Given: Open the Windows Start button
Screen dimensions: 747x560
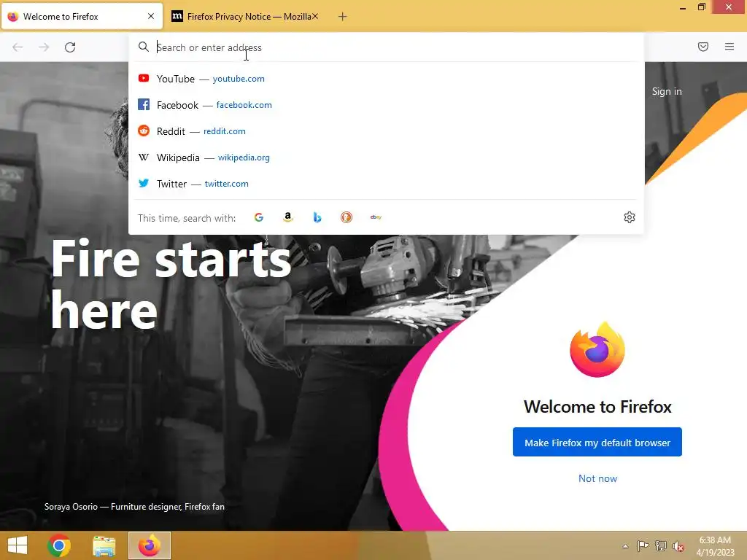Looking at the screenshot, I should point(18,545).
